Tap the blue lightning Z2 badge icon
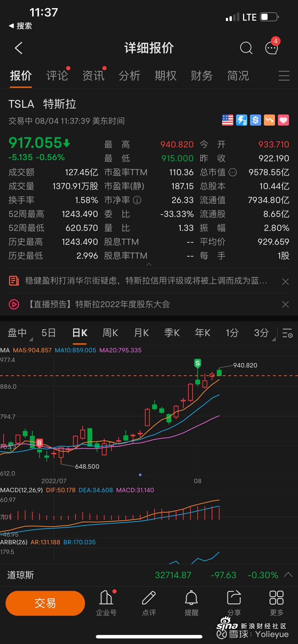 [x=241, y=120]
